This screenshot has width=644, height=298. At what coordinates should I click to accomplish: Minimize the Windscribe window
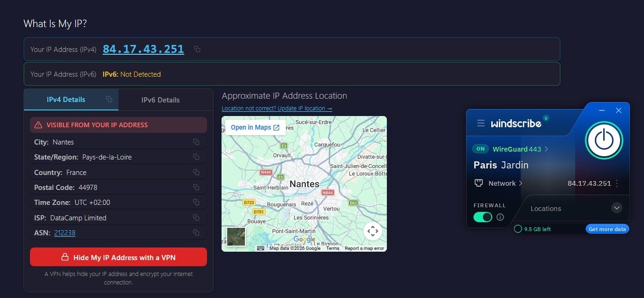click(x=602, y=110)
